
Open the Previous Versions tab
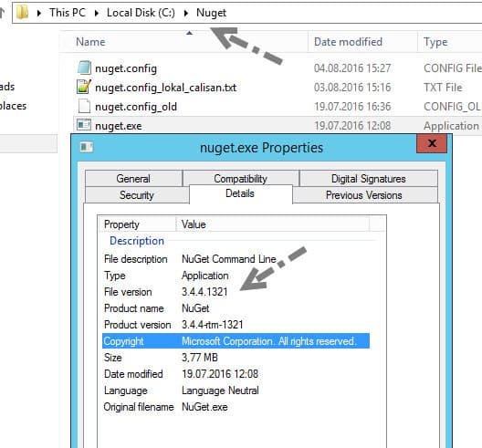pyautogui.click(x=364, y=195)
